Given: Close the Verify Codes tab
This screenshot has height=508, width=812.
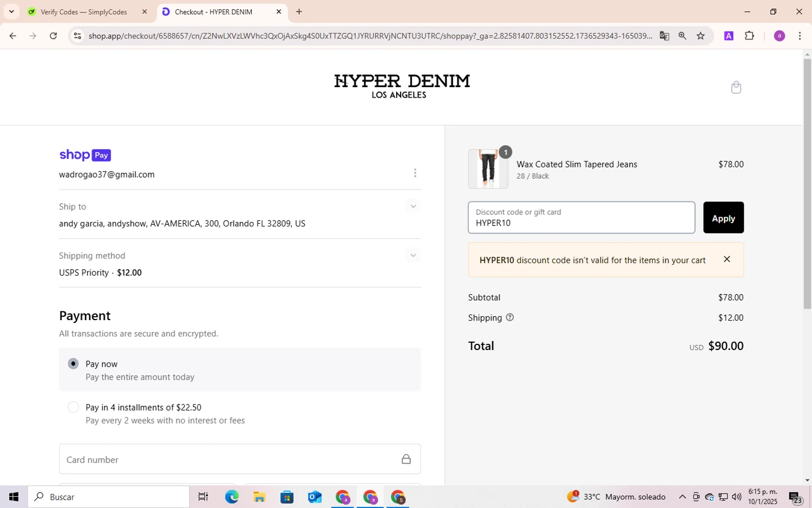Looking at the screenshot, I should click(145, 12).
